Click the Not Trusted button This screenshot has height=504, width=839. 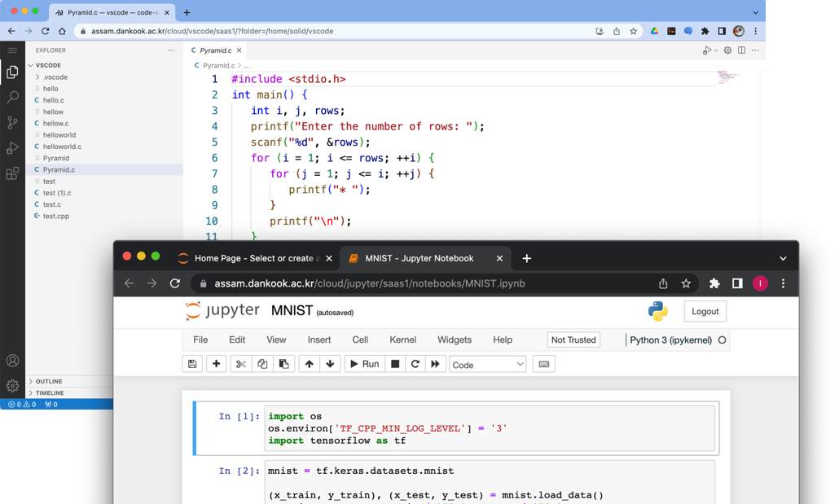point(573,340)
